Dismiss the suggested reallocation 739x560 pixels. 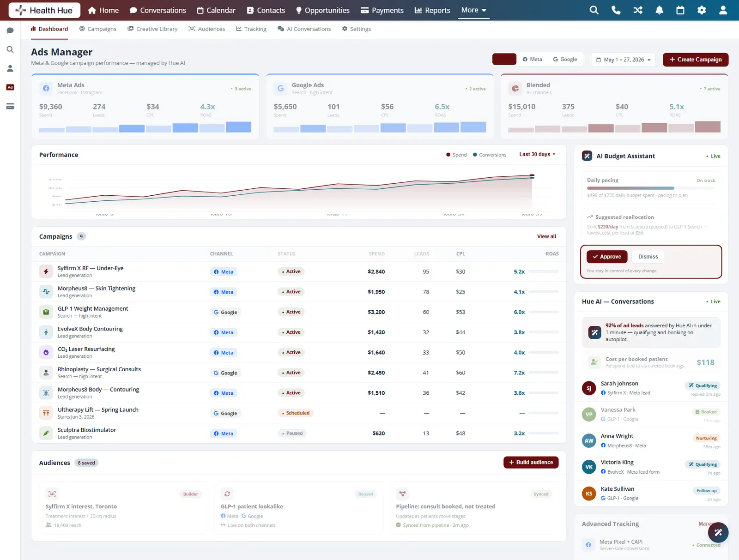(648, 257)
